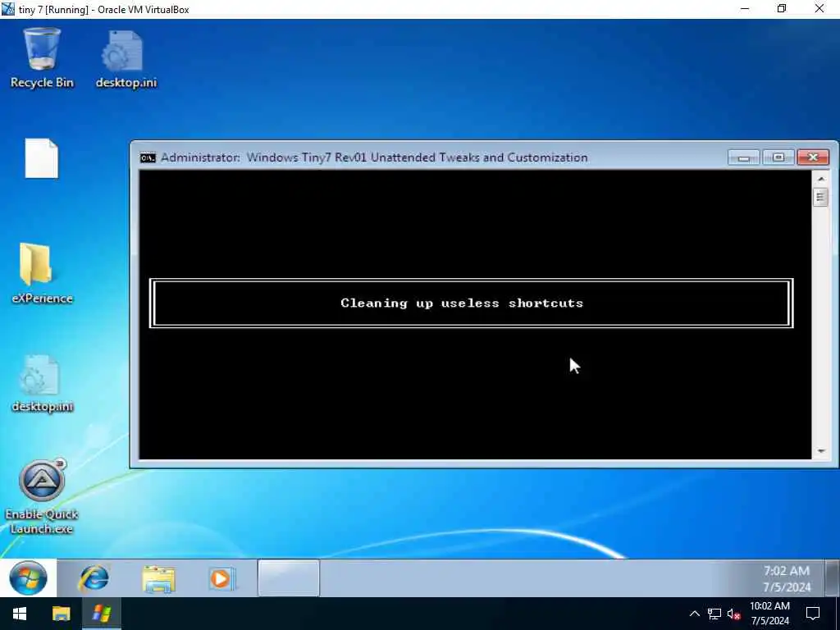The width and height of the screenshot is (840, 630).
Task: Click the console scrollbar down arrow
Action: click(820, 452)
